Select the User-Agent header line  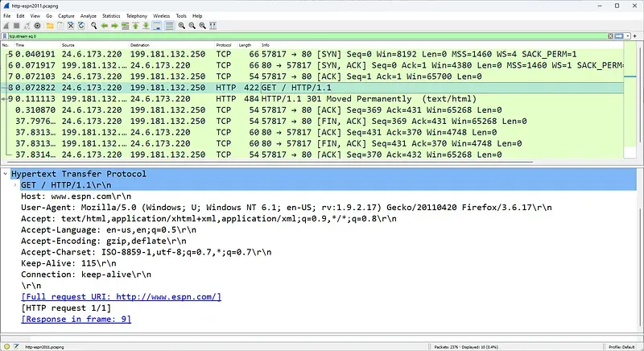coord(287,208)
